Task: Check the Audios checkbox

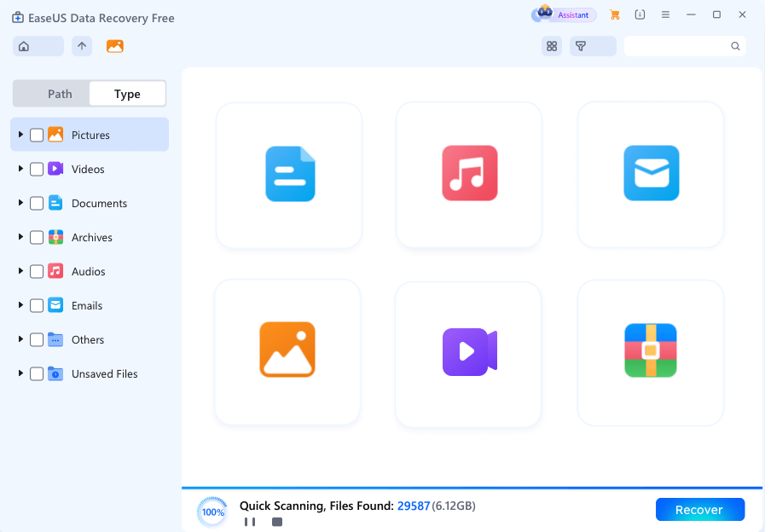Action: point(37,272)
